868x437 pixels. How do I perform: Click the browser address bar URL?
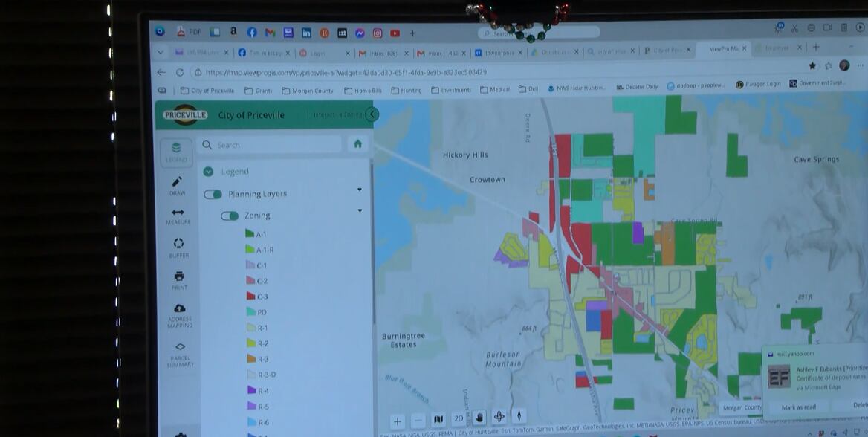click(x=346, y=72)
